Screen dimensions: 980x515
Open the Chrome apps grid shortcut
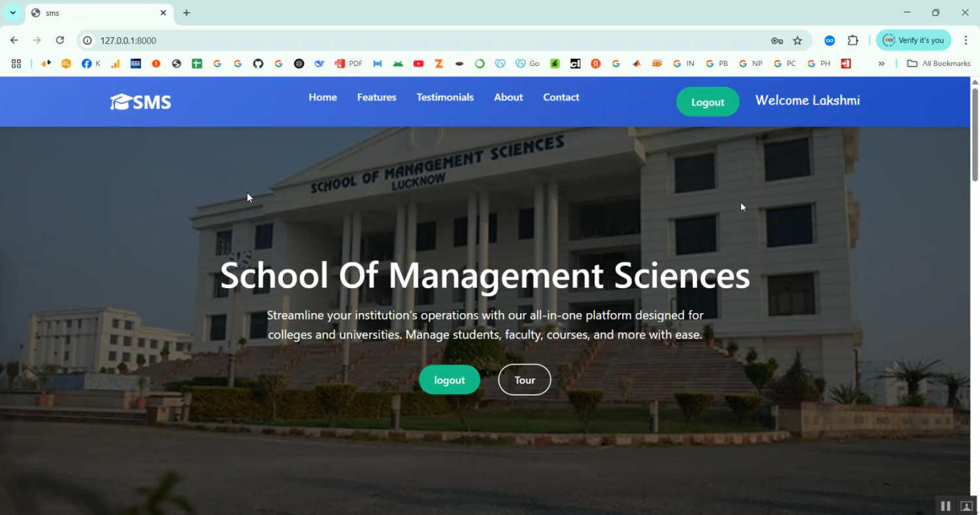(x=16, y=63)
